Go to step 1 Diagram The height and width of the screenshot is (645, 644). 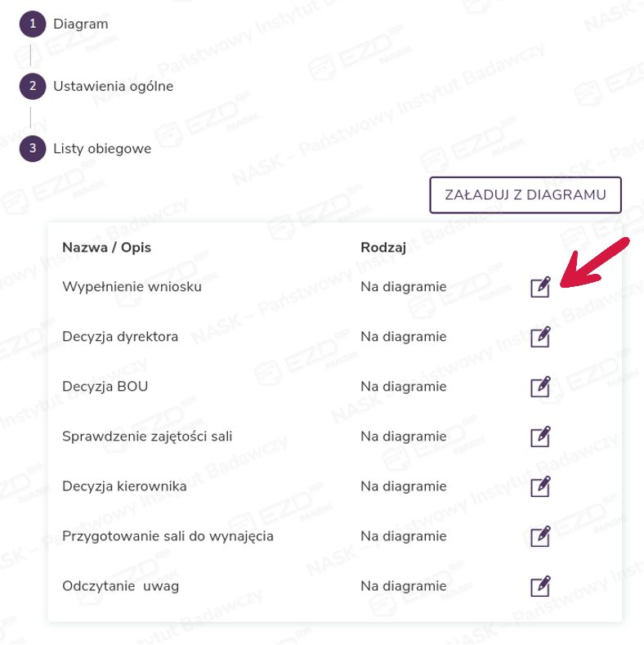[80, 24]
